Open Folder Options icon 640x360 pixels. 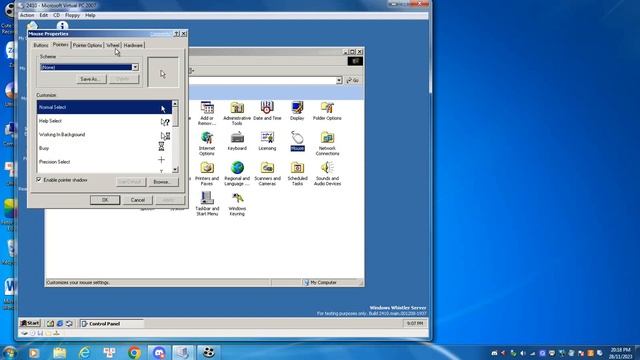pos(327,110)
